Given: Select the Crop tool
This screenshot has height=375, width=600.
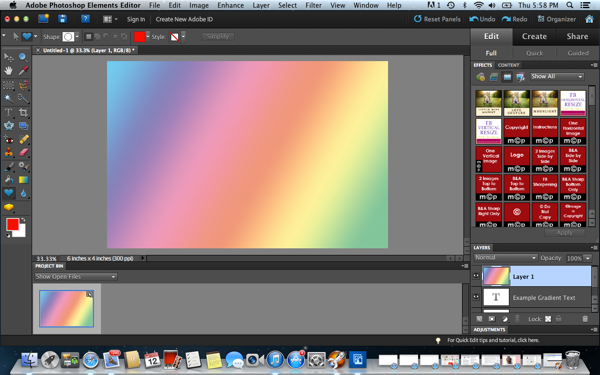Looking at the screenshot, I should (x=23, y=112).
